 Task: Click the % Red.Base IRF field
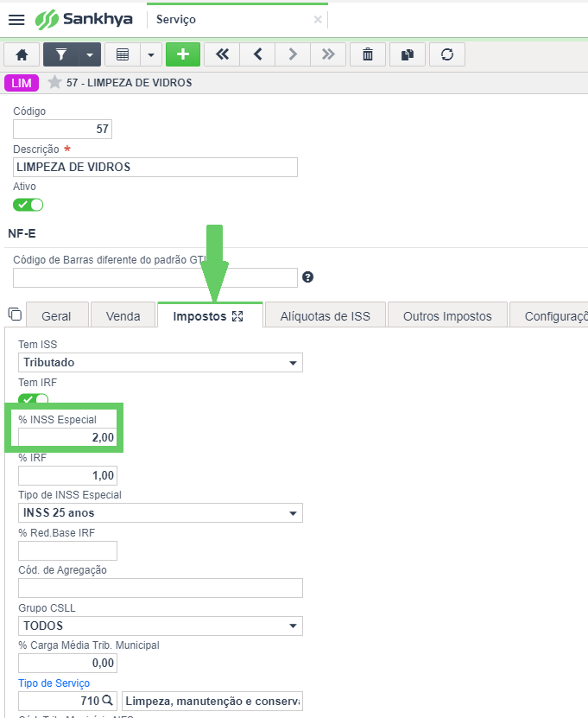pos(67,550)
